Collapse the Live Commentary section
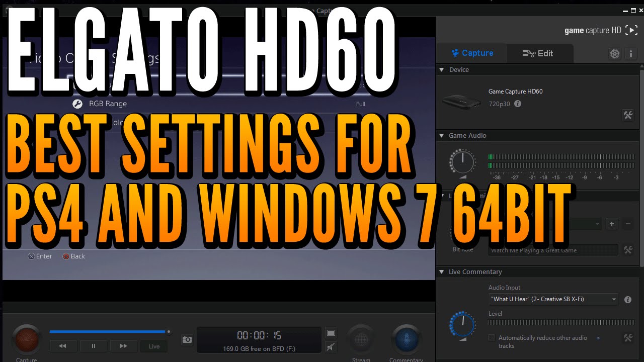This screenshot has width=644, height=362. [442, 272]
